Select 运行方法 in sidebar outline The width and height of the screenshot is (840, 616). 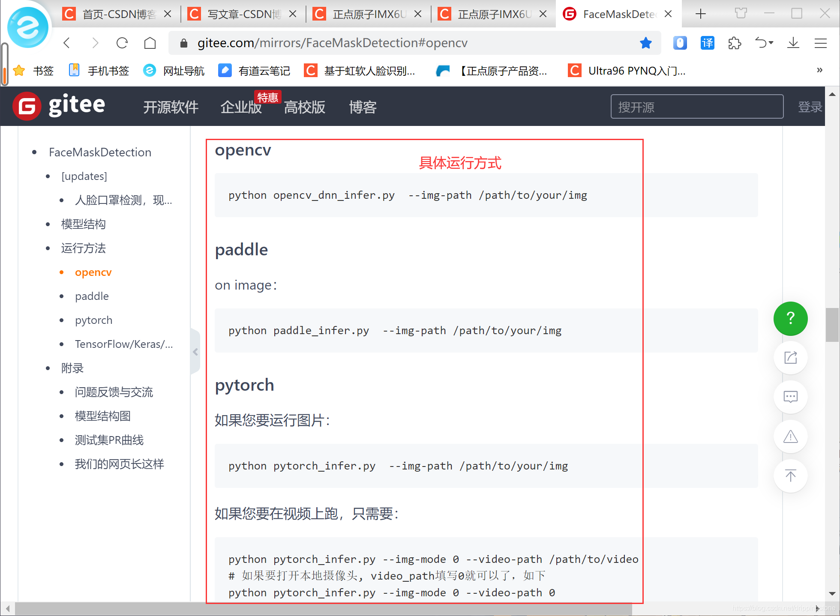pyautogui.click(x=83, y=248)
